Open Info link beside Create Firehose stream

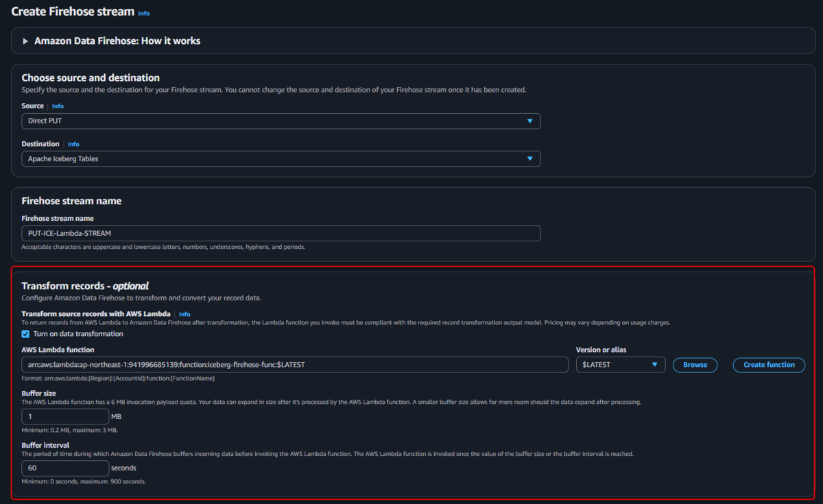pyautogui.click(x=144, y=13)
